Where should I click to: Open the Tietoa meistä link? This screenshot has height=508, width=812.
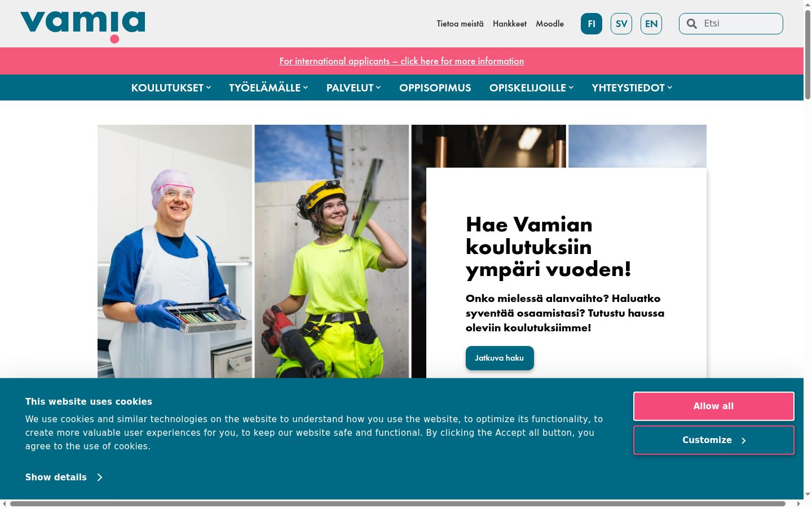[460, 24]
